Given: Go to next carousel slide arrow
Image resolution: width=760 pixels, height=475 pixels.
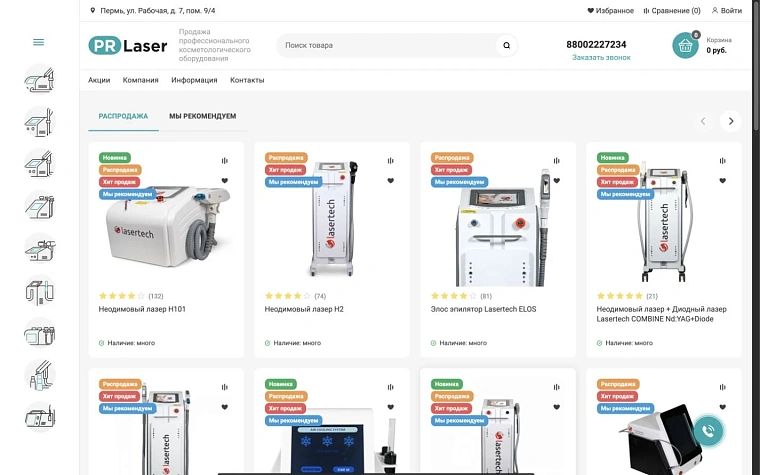Looking at the screenshot, I should point(730,121).
